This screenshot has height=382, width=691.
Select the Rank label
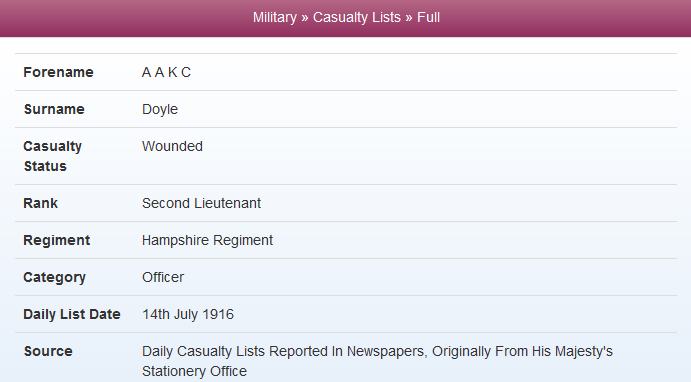pyautogui.click(x=41, y=203)
